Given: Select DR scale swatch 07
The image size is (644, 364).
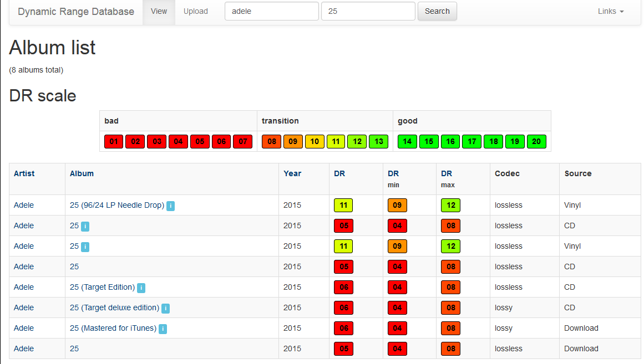Looking at the screenshot, I should pos(243,142).
